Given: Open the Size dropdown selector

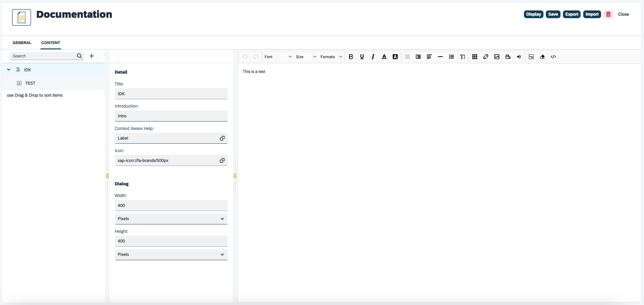Looking at the screenshot, I should [x=306, y=56].
